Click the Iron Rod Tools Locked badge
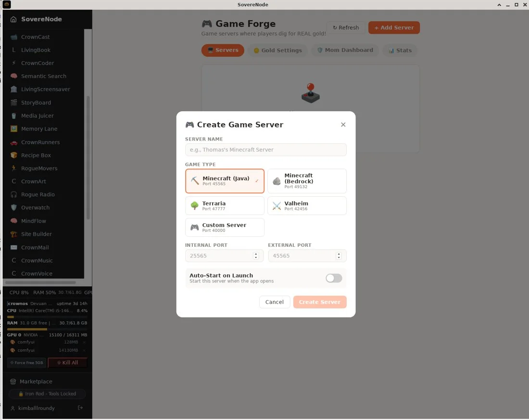Viewport: 529px width, 420px height. (x=47, y=394)
